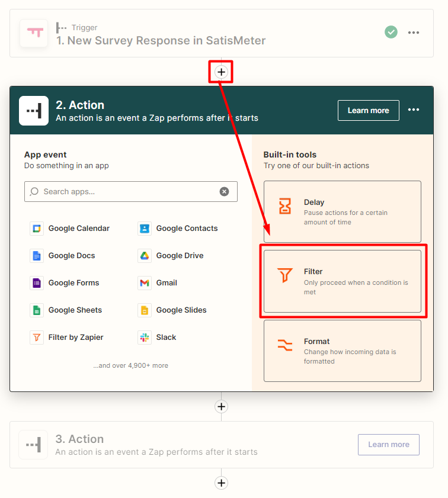This screenshot has height=498, width=448.
Task: Click the 3. Action step icon
Action: tap(33, 445)
